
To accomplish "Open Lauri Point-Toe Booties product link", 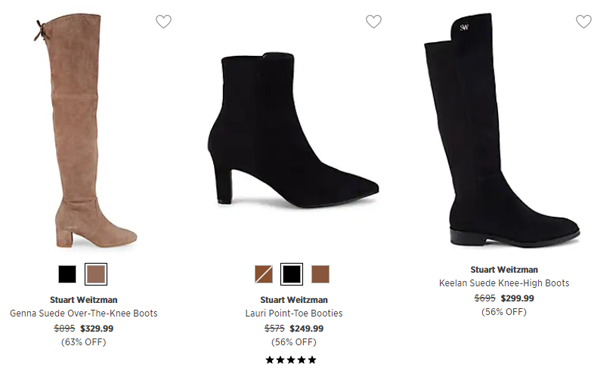I will coord(294,313).
